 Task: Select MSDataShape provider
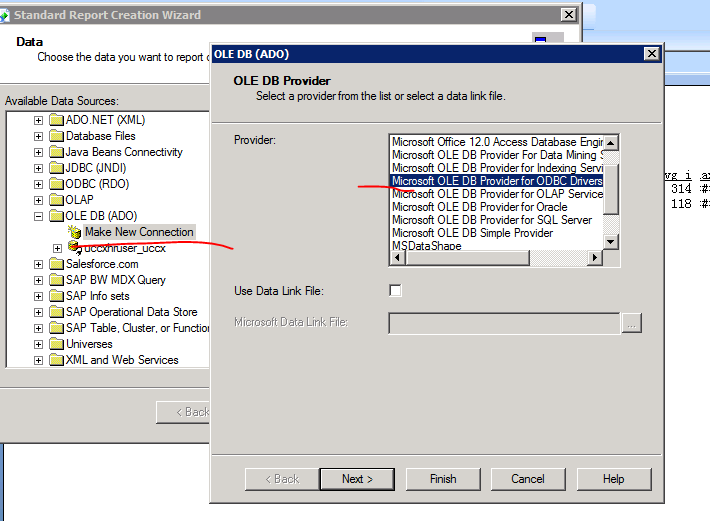click(497, 246)
